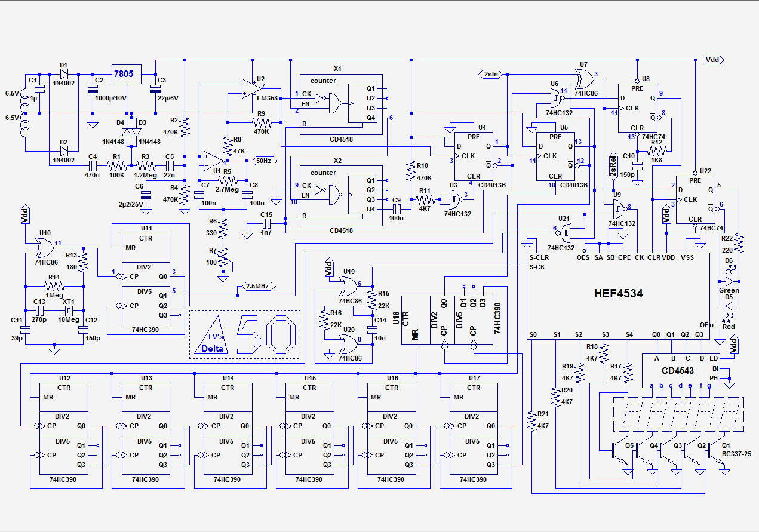Image resolution: width=759 pixels, height=532 pixels.
Task: Select the U8 74HC74 flip-flop block
Action: pyautogui.click(x=638, y=107)
